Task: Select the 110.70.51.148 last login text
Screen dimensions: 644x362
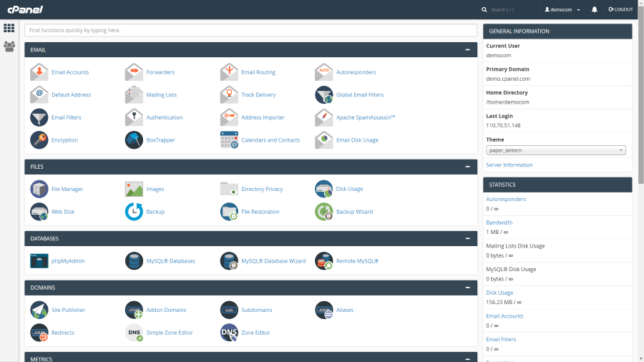Action: (503, 126)
